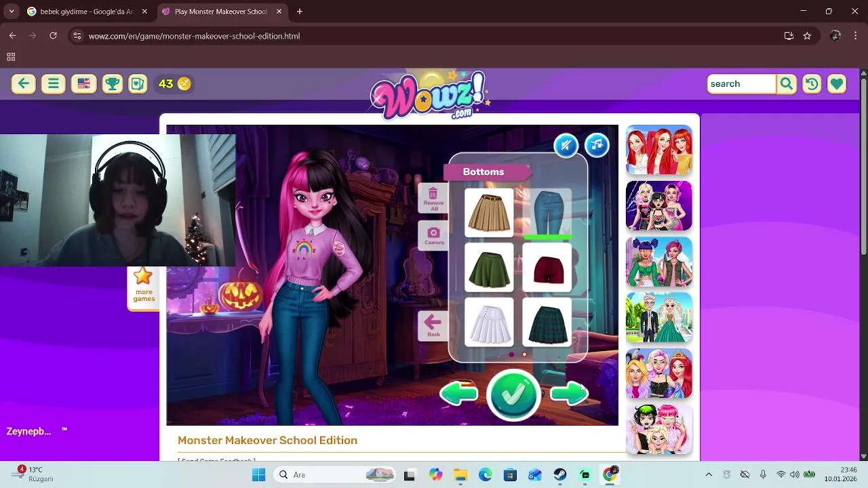Click the site info icon in address bar
The height and width of the screenshot is (488, 868).
tap(77, 36)
